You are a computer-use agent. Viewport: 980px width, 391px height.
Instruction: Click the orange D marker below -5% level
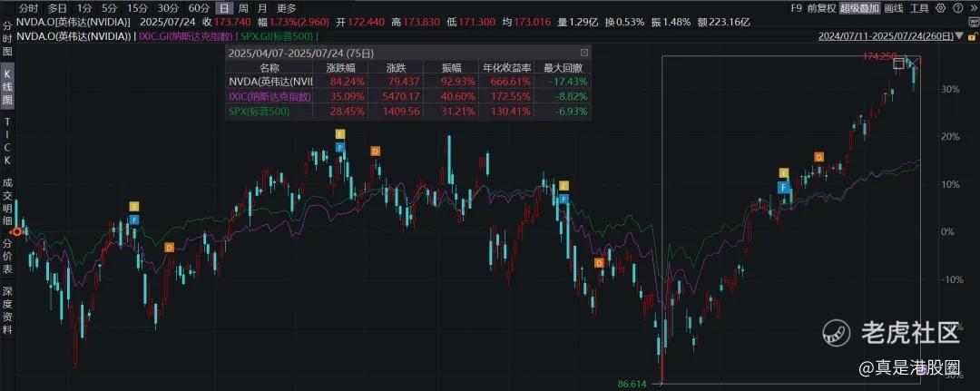(x=599, y=263)
